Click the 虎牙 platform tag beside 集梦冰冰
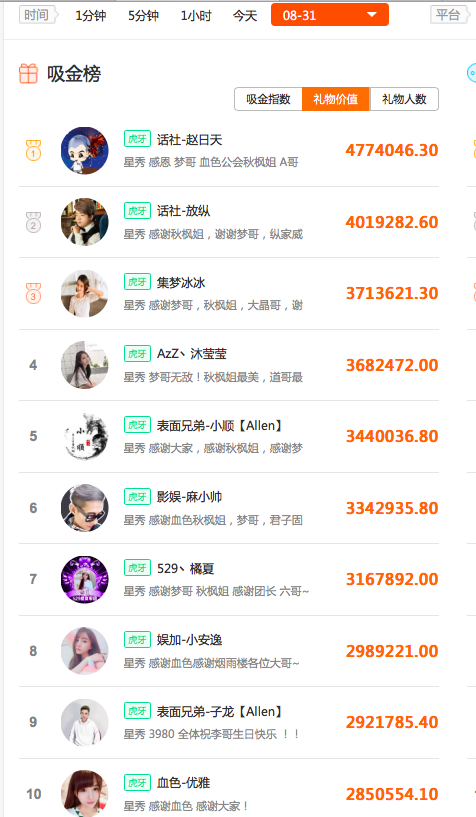476x817 pixels. point(137,282)
